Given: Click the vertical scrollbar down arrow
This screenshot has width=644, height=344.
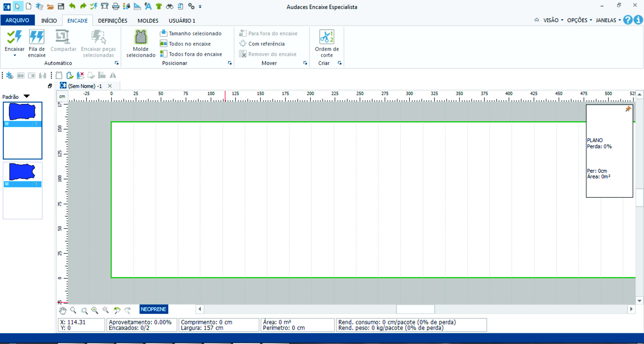Looking at the screenshot, I should [639, 301].
